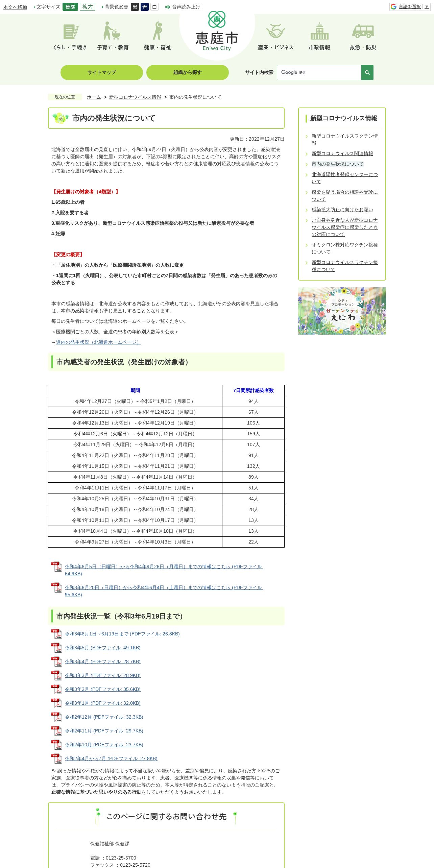This screenshot has width=434, height=868.
Task: Open 令和2年12月 PDF link text
Action: coord(104,717)
